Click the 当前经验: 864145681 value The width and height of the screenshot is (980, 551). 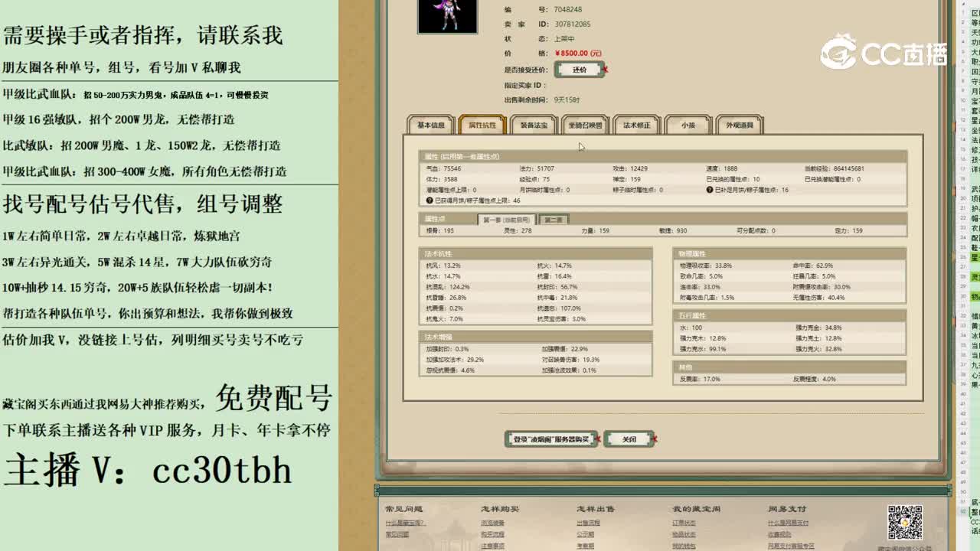[835, 168]
